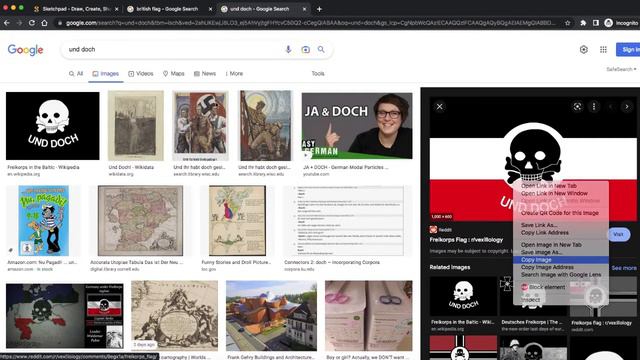Toggle the side panel icon

(x=596, y=23)
